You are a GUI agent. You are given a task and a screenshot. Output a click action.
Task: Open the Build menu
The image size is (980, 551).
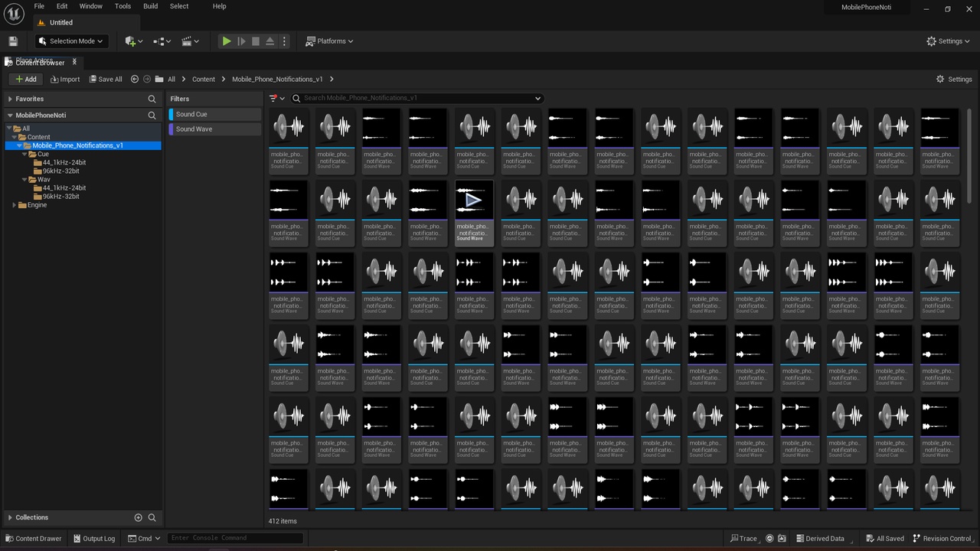click(x=151, y=6)
